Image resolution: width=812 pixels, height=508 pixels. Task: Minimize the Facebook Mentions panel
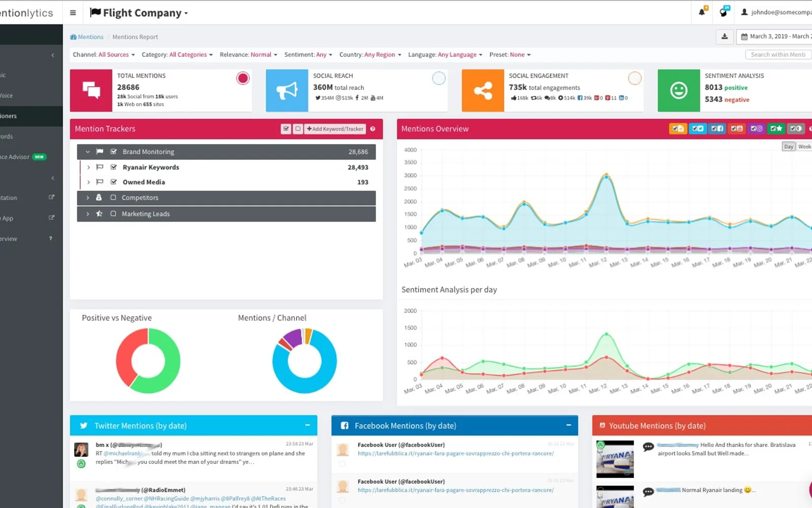tap(568, 425)
